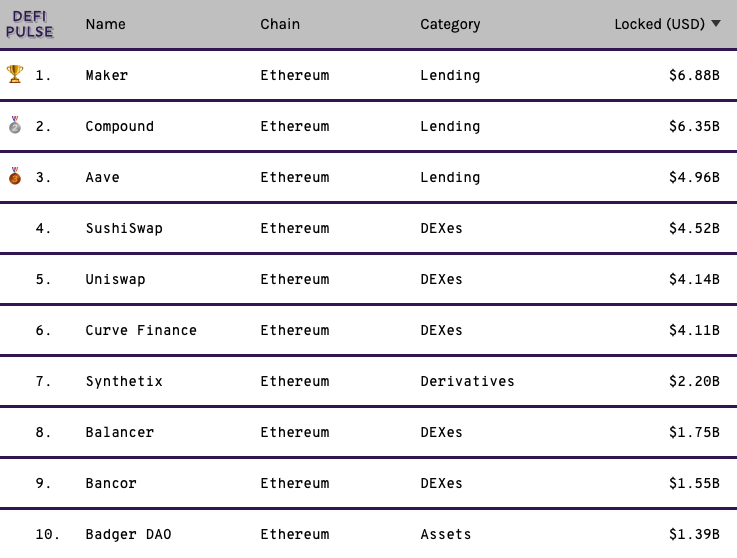Click the bronze medal icon beside Aave
This screenshot has width=737, height=558.
coord(15,176)
